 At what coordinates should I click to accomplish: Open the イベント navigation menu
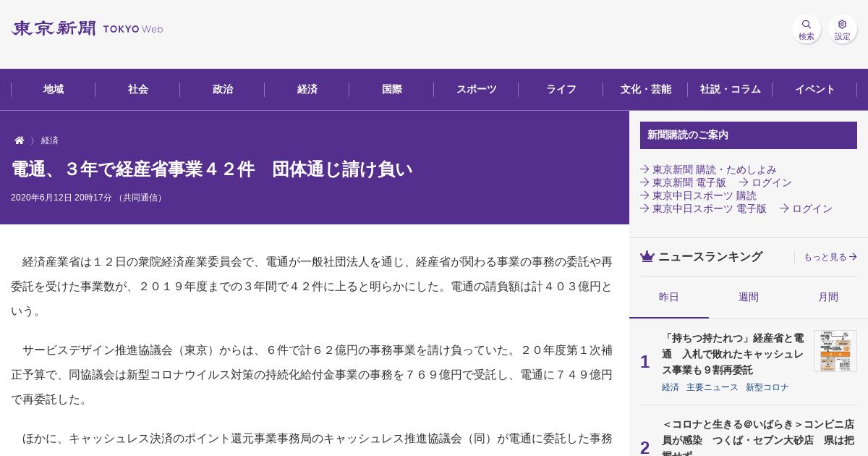[x=815, y=90]
